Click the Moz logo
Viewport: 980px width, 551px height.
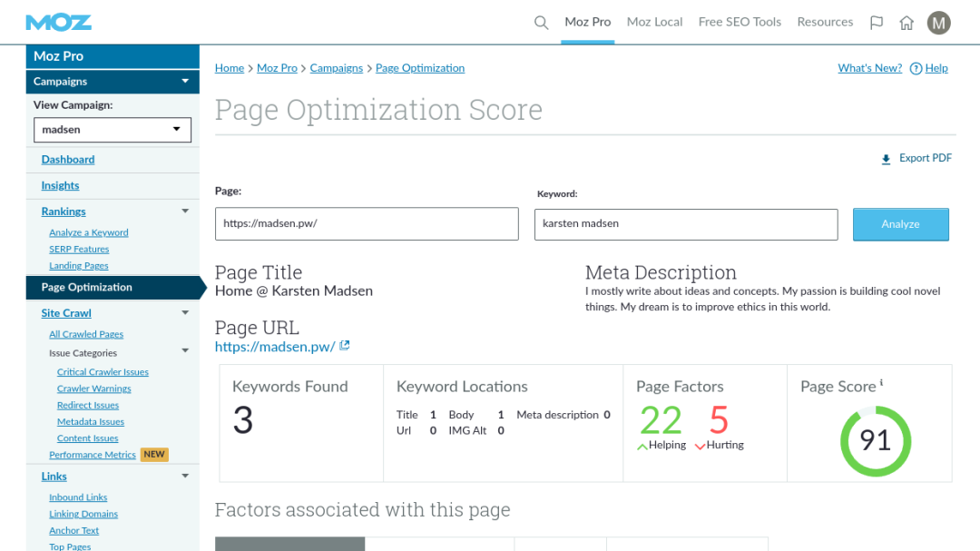(59, 23)
